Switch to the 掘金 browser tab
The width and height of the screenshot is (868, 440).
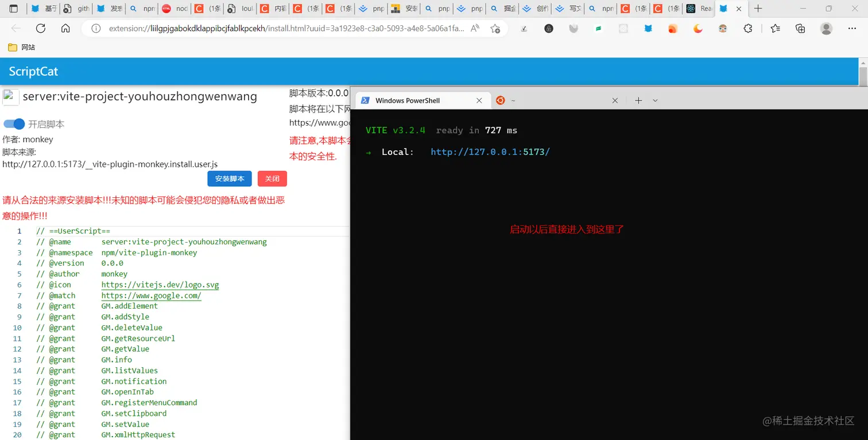[x=502, y=9]
